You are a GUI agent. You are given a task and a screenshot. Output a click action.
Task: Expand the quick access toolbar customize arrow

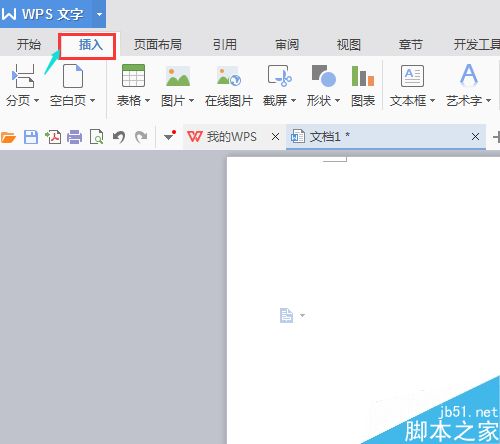169,136
